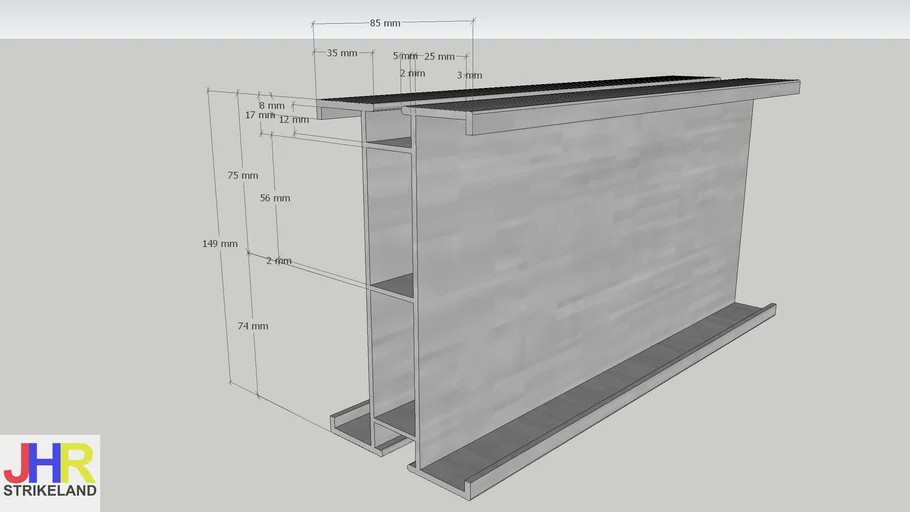Screen dimensions: 910x512
Task: Pick the 5 mm dimension label
Action: (x=405, y=56)
